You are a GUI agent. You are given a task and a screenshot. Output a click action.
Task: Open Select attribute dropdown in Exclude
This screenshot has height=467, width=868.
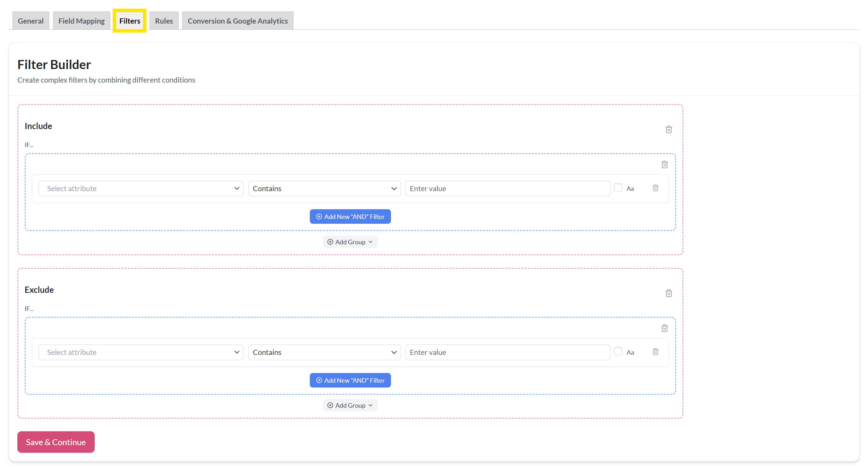click(141, 352)
